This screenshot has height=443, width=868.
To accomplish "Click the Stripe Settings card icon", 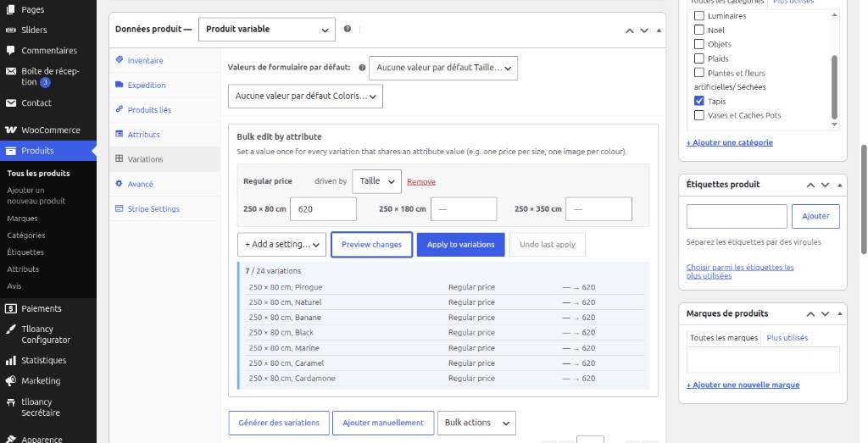I will [x=119, y=208].
